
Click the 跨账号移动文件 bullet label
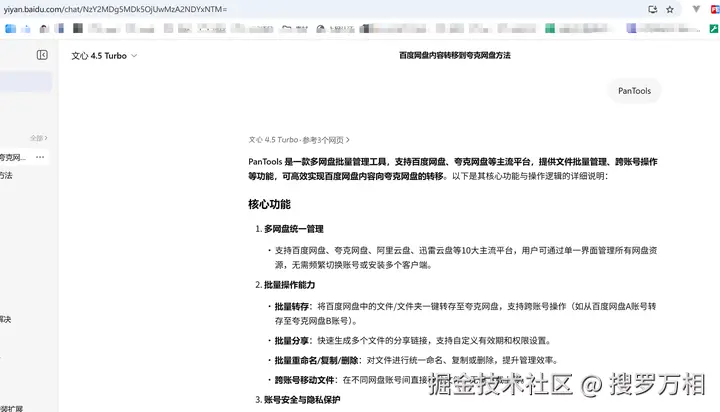click(x=304, y=380)
